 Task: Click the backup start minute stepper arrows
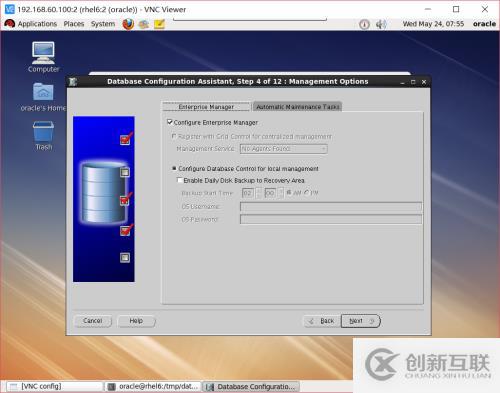(281, 193)
